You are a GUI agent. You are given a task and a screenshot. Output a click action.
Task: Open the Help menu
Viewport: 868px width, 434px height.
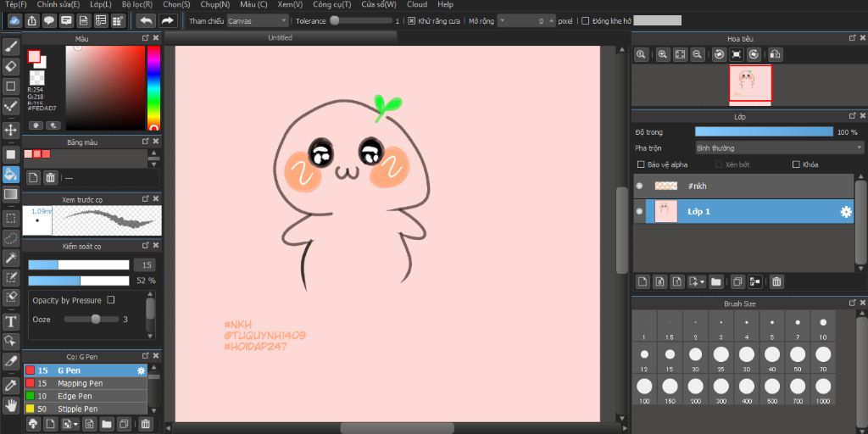(445, 4)
